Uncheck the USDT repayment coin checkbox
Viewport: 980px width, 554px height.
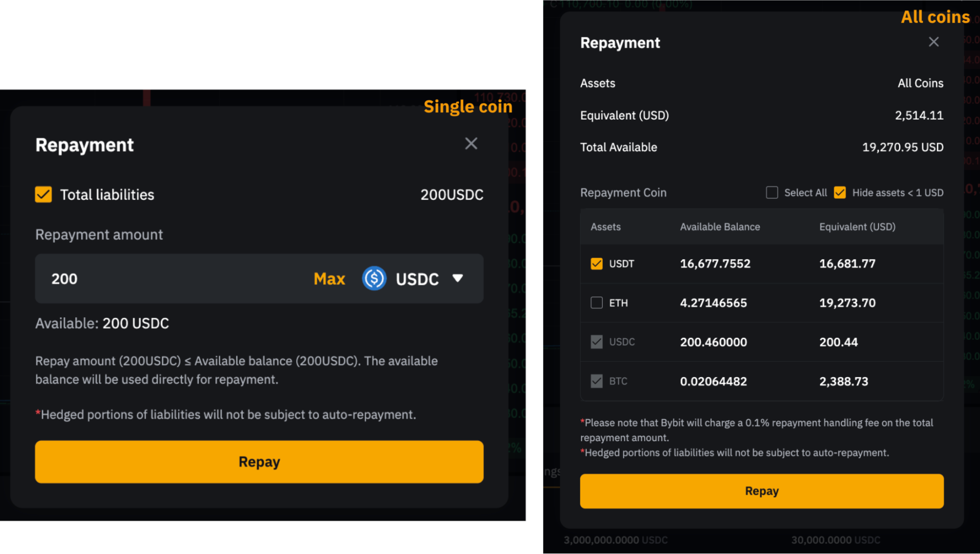point(597,264)
